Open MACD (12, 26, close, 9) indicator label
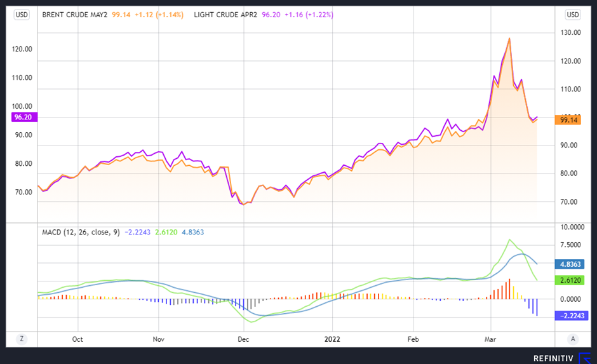This screenshot has height=364, width=597. click(81, 233)
